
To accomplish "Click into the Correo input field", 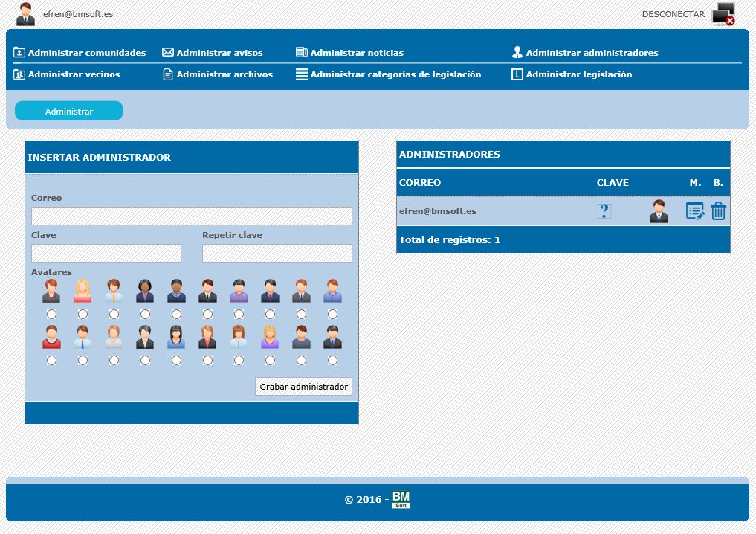I will [192, 216].
